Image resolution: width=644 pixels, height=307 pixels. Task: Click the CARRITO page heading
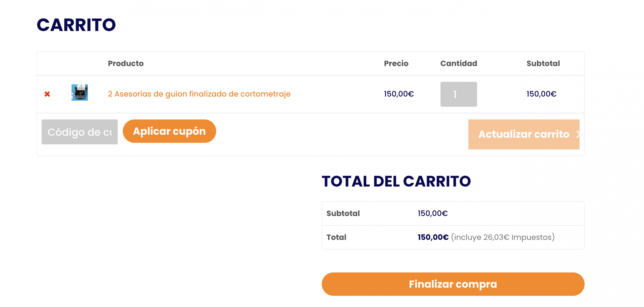[x=76, y=25]
